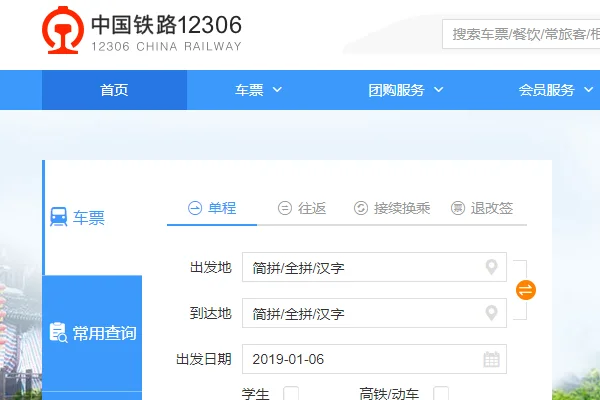Click the train icon beside 车票 sidebar
This screenshot has width=600, height=400.
point(59,217)
